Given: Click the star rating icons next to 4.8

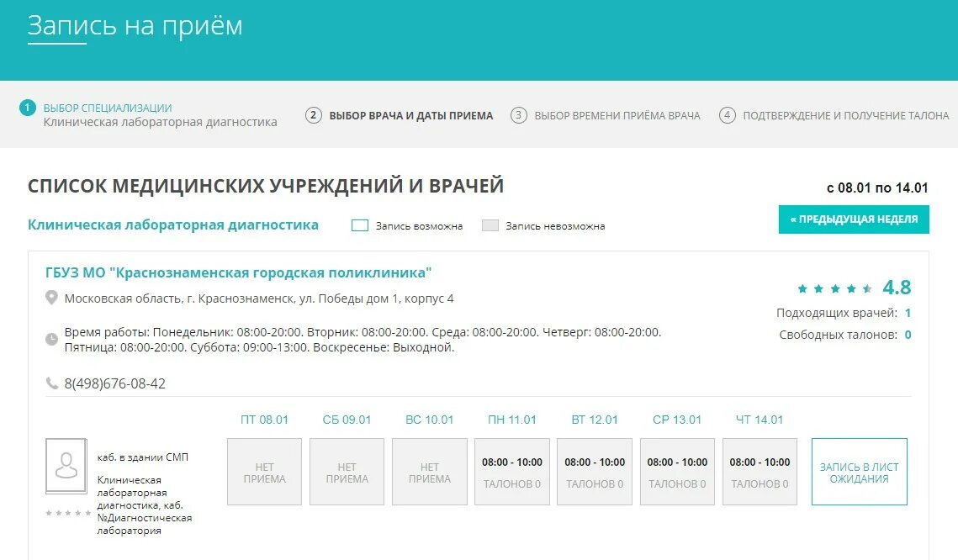Looking at the screenshot, I should click(834, 287).
